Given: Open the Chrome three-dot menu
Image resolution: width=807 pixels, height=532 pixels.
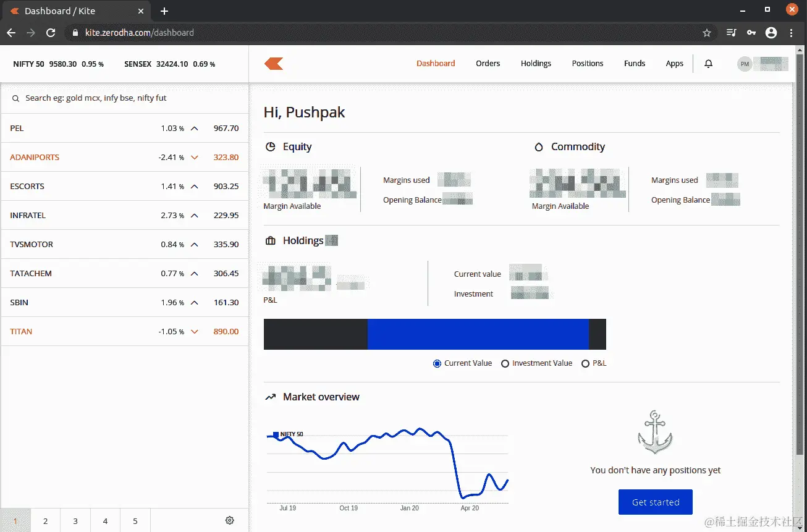Looking at the screenshot, I should click(x=792, y=33).
